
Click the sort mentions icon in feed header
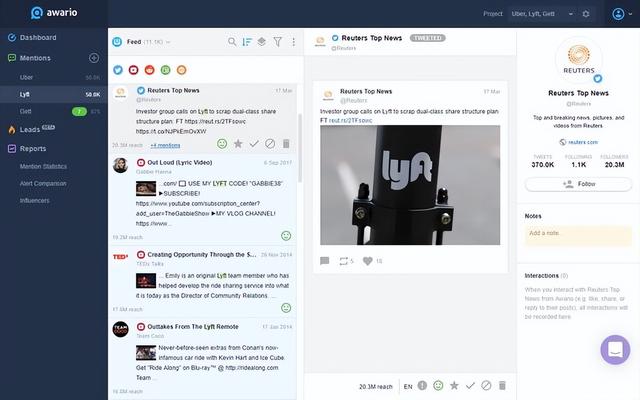(x=247, y=42)
